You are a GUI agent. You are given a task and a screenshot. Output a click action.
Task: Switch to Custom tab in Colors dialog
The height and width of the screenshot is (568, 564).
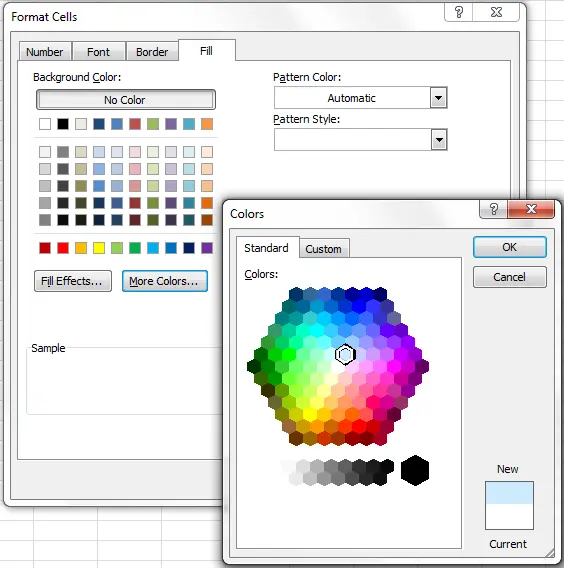click(323, 249)
